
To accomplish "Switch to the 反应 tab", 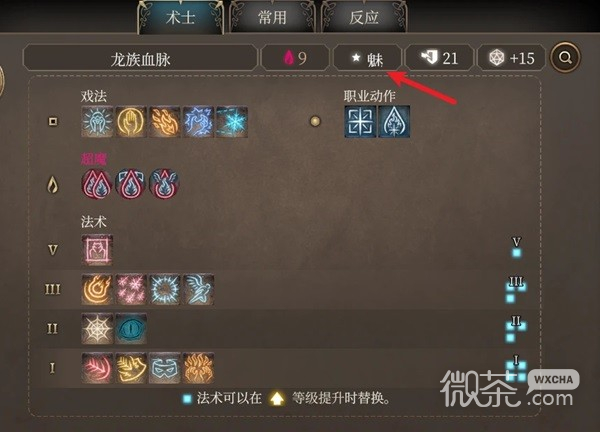I will point(364,18).
